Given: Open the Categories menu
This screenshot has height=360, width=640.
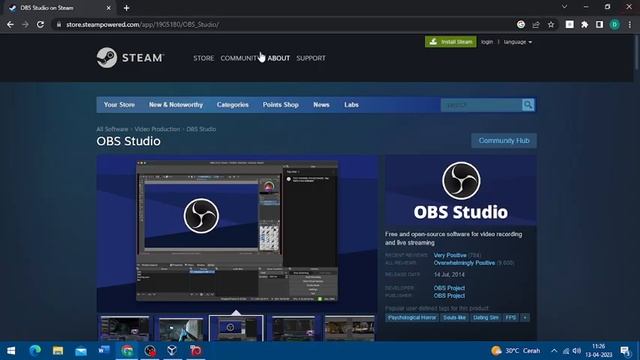Looking at the screenshot, I should (x=233, y=105).
